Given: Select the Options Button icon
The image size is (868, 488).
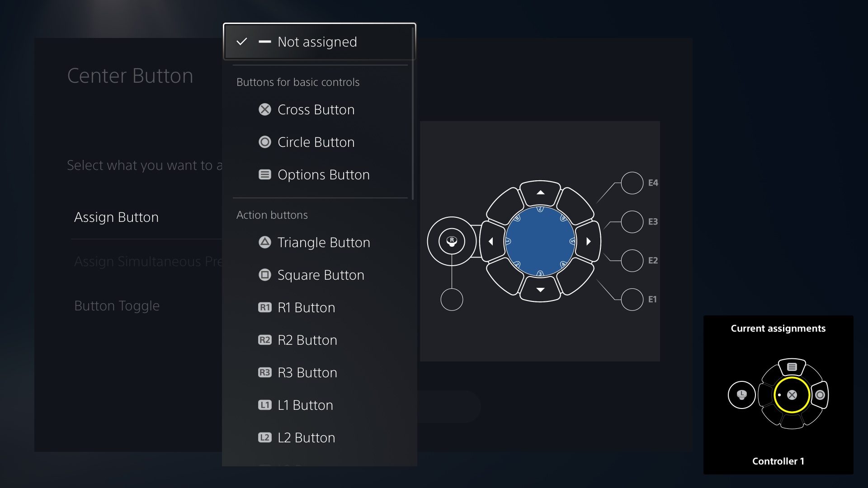Looking at the screenshot, I should tap(264, 174).
